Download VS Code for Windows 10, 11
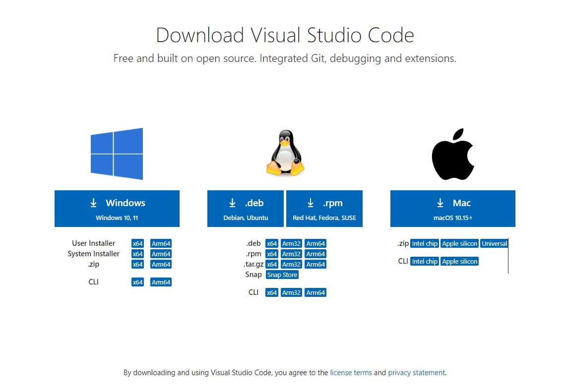The height and width of the screenshot is (392, 567). (x=117, y=209)
